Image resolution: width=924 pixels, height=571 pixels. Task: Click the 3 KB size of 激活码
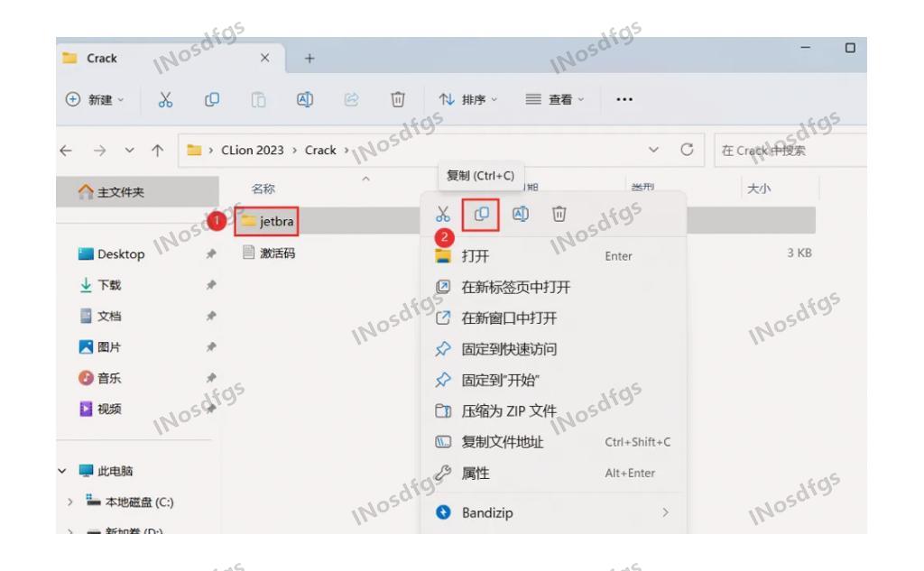tap(799, 253)
